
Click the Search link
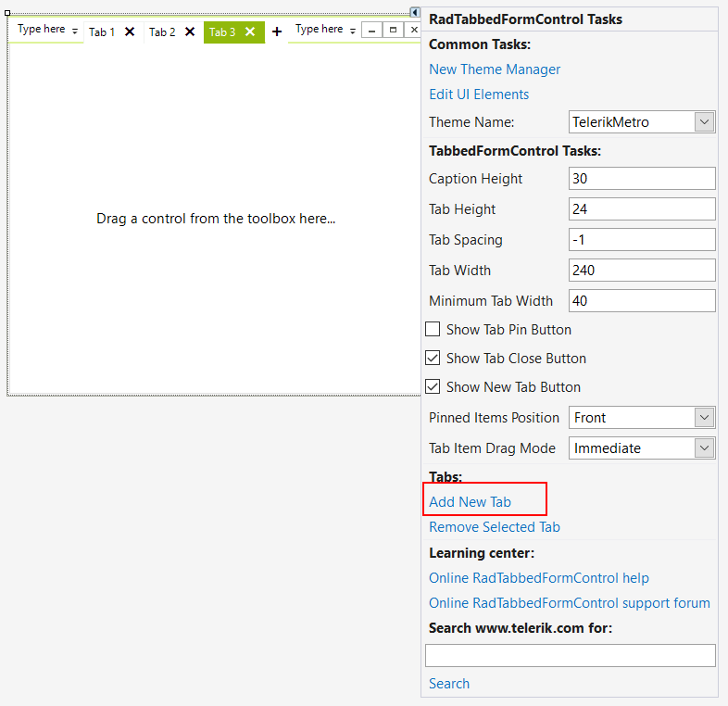(x=449, y=684)
